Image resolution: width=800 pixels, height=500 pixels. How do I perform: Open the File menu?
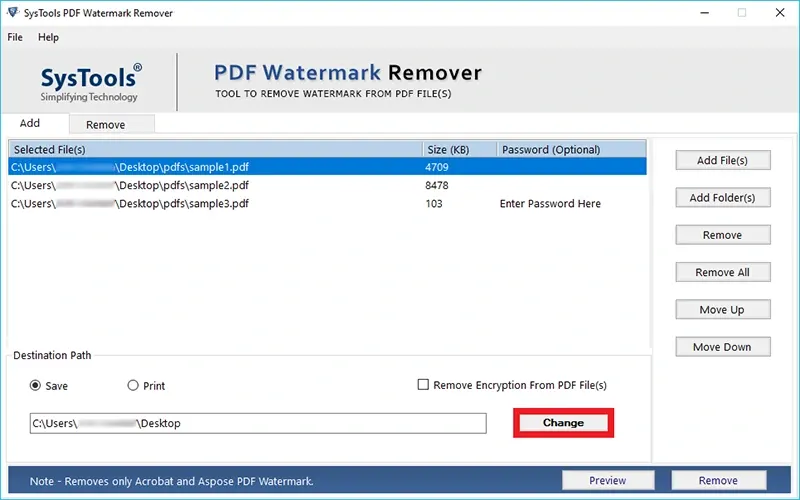click(15, 37)
